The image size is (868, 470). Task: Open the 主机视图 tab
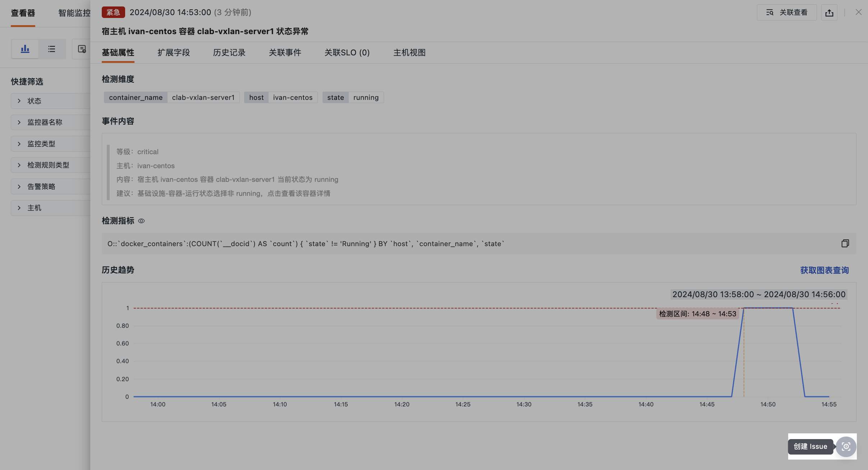(x=409, y=53)
